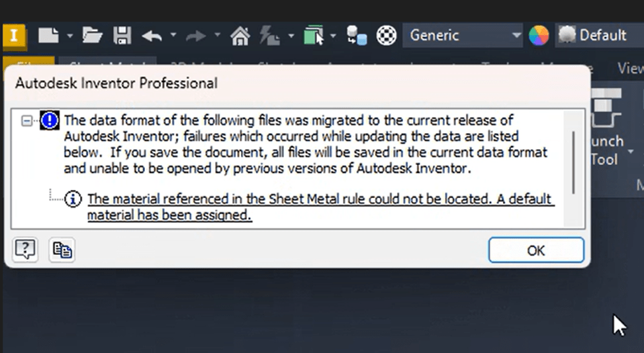
Task: Open the New file dropdown arrow
Action: (69, 35)
